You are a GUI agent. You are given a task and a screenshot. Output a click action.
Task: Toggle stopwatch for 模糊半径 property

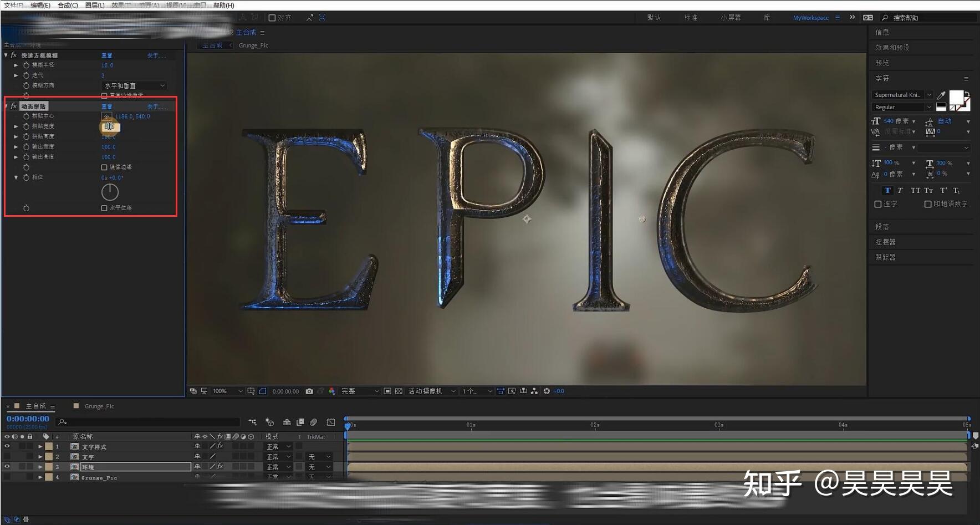tap(26, 65)
